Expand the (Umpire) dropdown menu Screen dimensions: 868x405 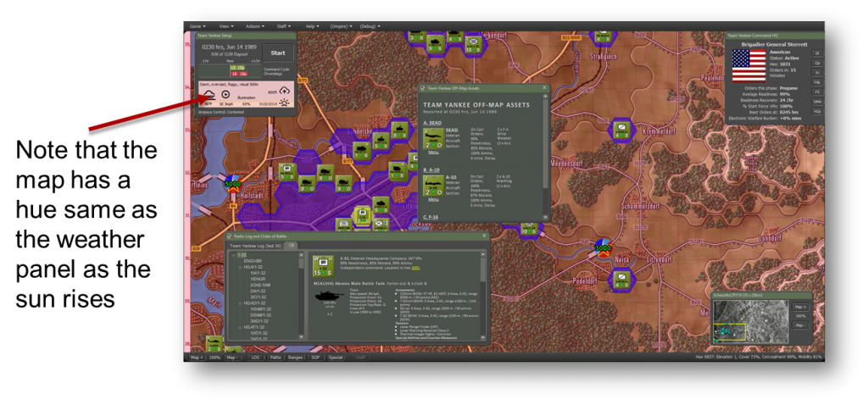[x=341, y=26]
